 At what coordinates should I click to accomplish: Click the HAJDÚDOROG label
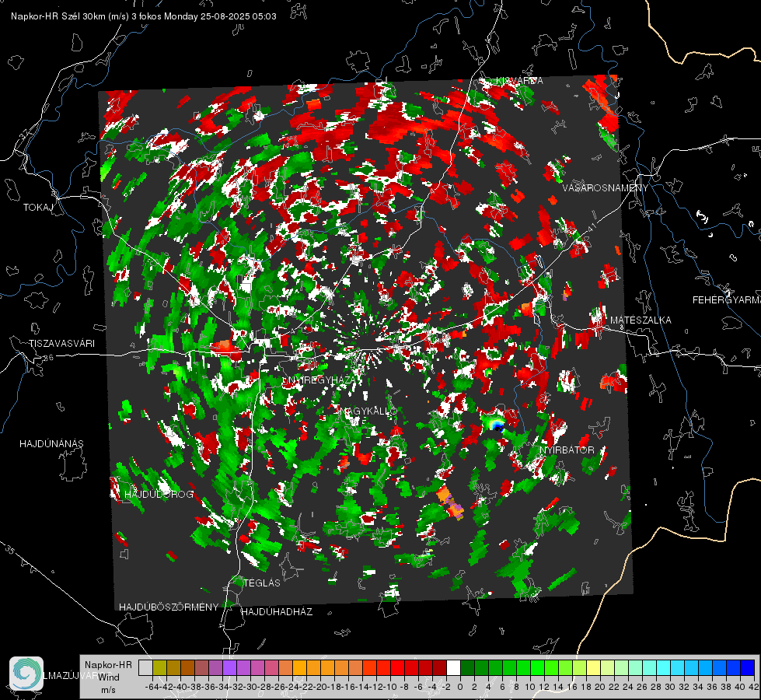(159, 495)
